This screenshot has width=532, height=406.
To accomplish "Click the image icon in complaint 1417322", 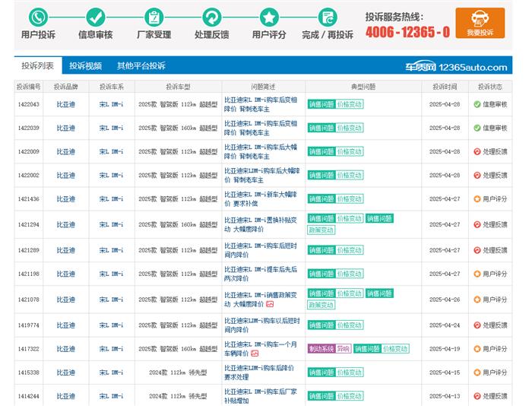I will point(255,354).
